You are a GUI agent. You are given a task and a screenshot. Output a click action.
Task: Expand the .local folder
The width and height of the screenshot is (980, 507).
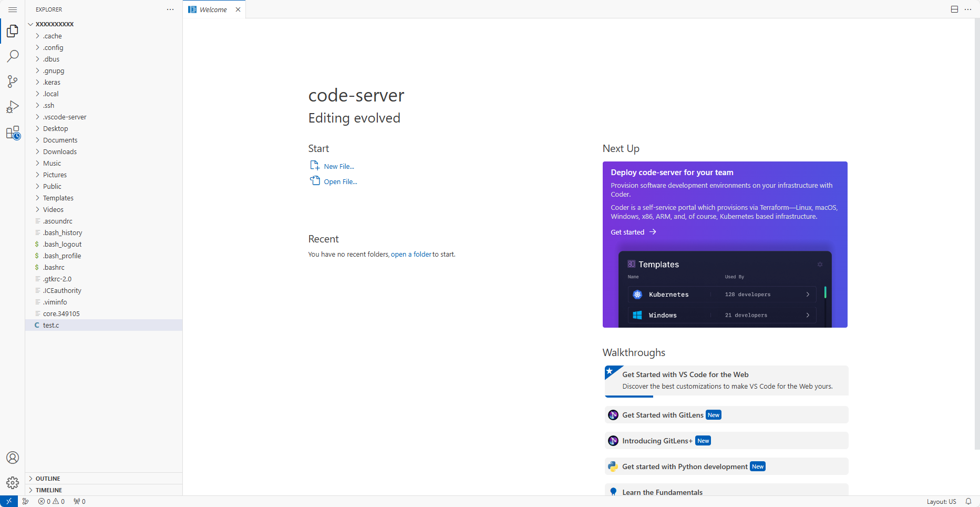pyautogui.click(x=104, y=94)
